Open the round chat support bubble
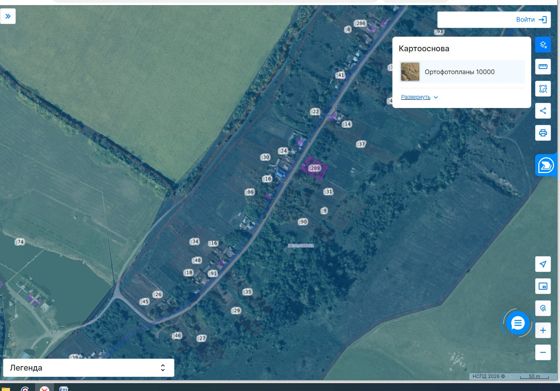 click(x=518, y=323)
